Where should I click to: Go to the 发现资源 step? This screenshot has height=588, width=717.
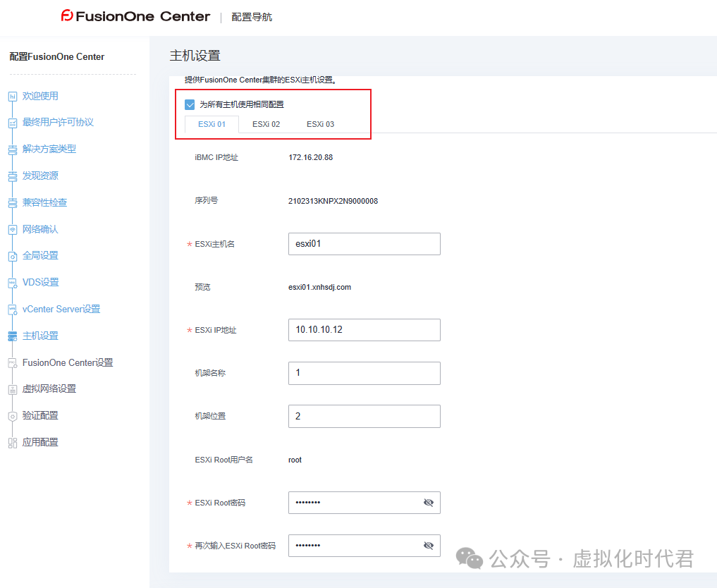point(40,176)
